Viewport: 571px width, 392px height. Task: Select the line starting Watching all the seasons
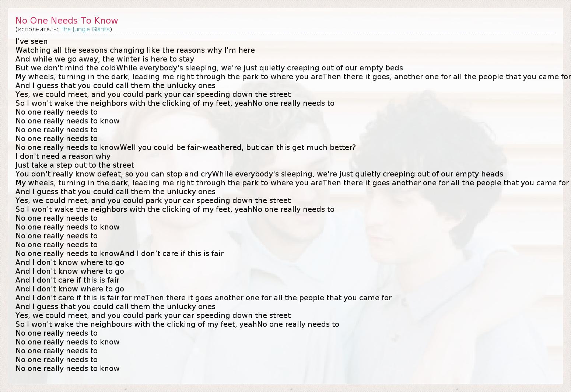[135, 50]
